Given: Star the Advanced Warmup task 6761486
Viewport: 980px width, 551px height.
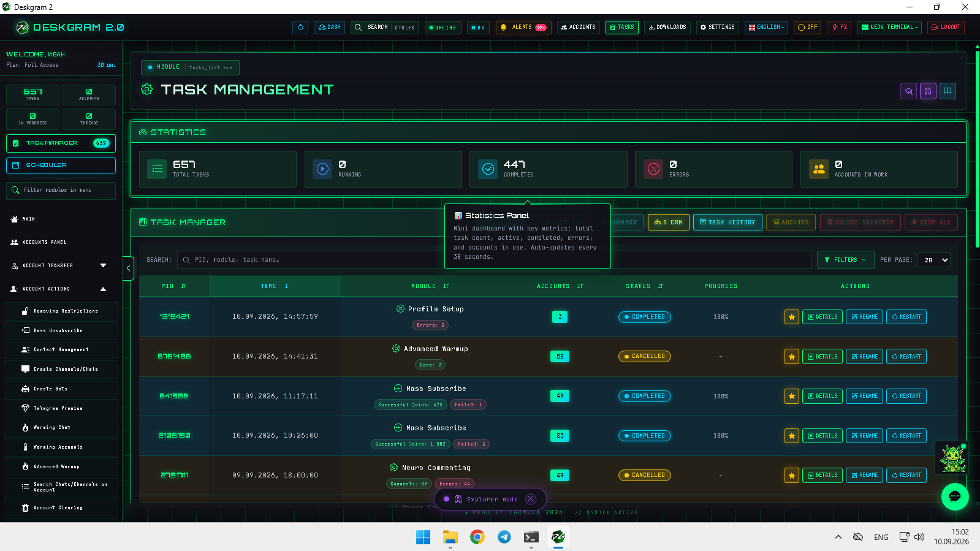Looking at the screenshot, I should click(x=792, y=357).
